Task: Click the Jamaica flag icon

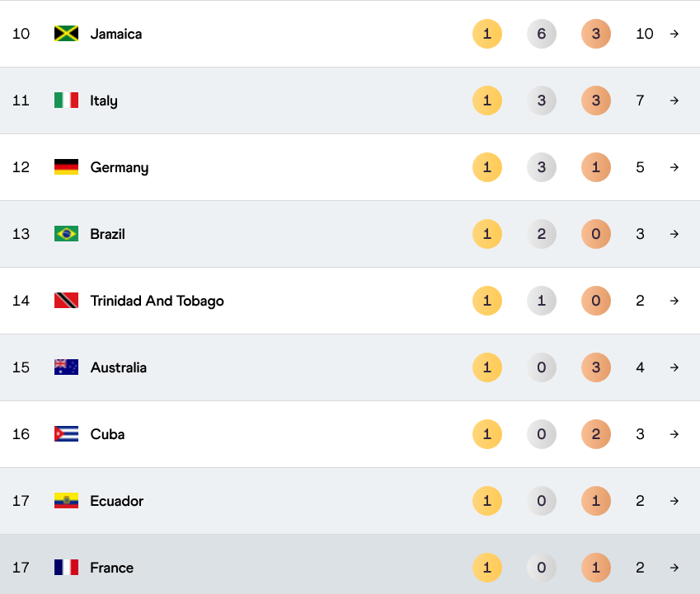Action: [x=66, y=34]
